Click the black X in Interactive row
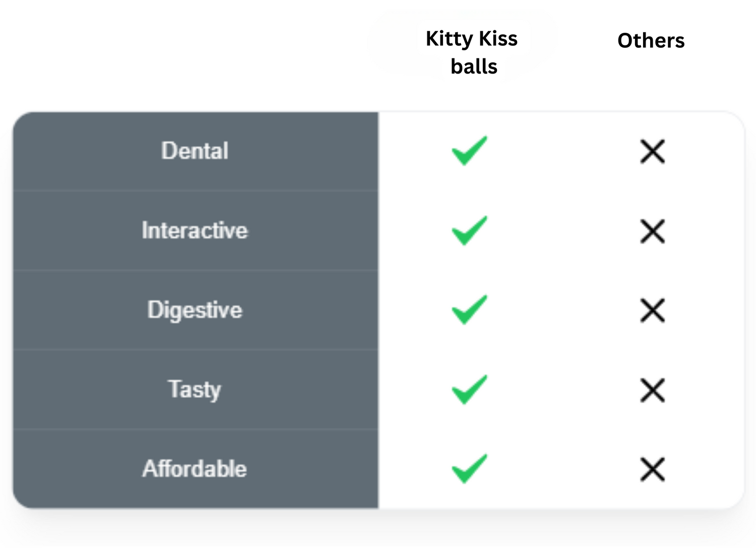The width and height of the screenshot is (756, 549). click(652, 231)
